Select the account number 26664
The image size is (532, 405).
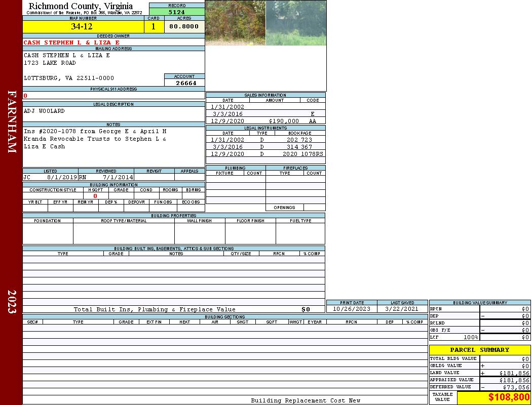186,83
